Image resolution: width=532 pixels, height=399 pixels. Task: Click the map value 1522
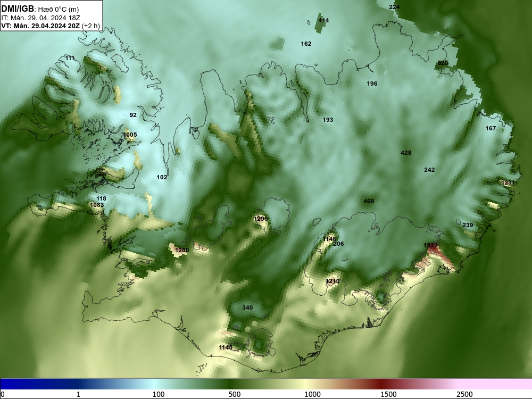coord(430,245)
